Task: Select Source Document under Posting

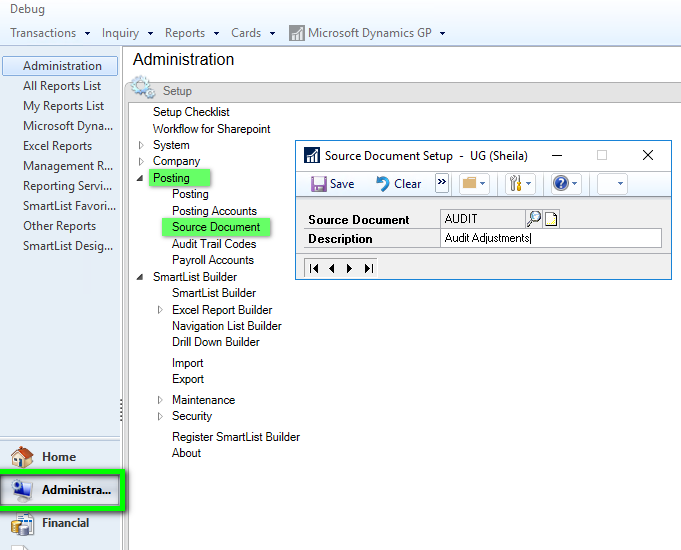Action: click(x=216, y=227)
